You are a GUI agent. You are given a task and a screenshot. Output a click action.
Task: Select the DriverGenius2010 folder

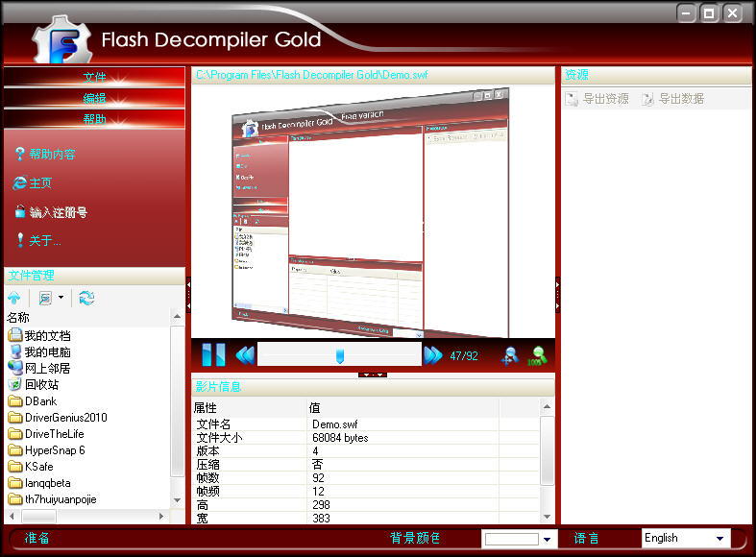point(58,417)
